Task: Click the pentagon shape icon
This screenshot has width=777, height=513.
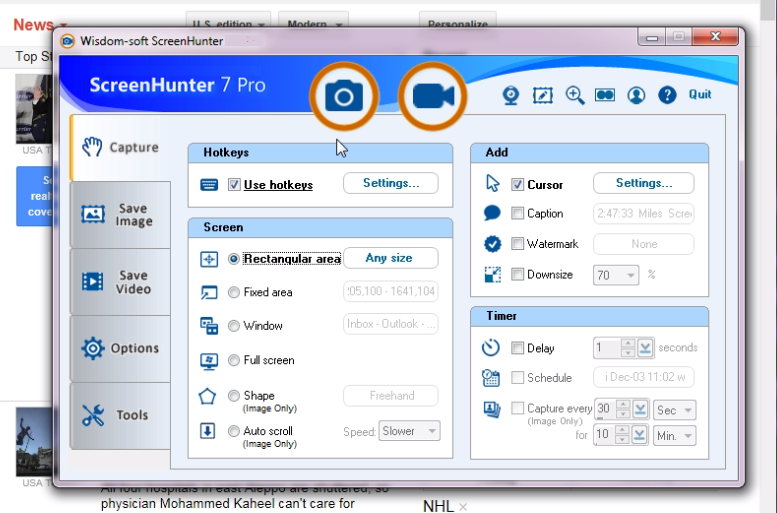Action: (x=207, y=396)
